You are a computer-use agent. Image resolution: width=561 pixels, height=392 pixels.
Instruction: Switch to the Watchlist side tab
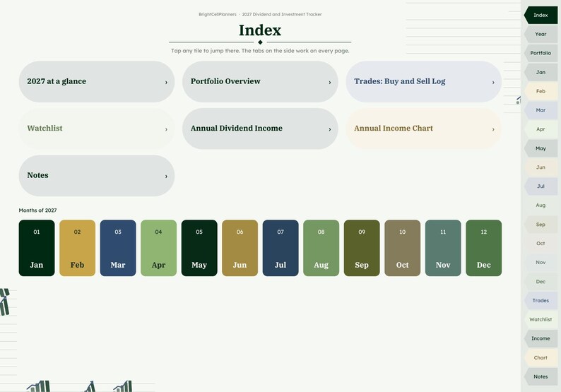(541, 320)
